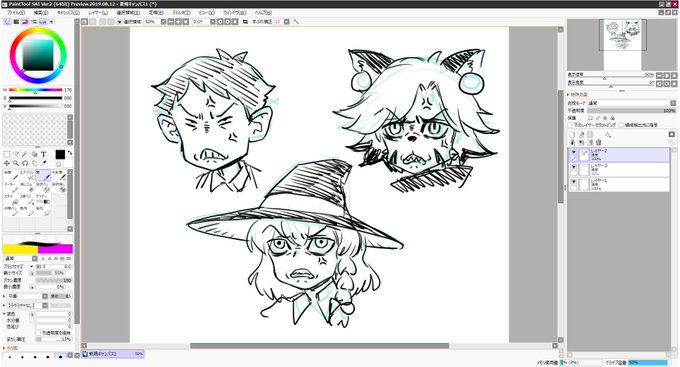The image size is (680, 367).
Task: Check the 不透明度を維持 checkbox
Action: 38,333
